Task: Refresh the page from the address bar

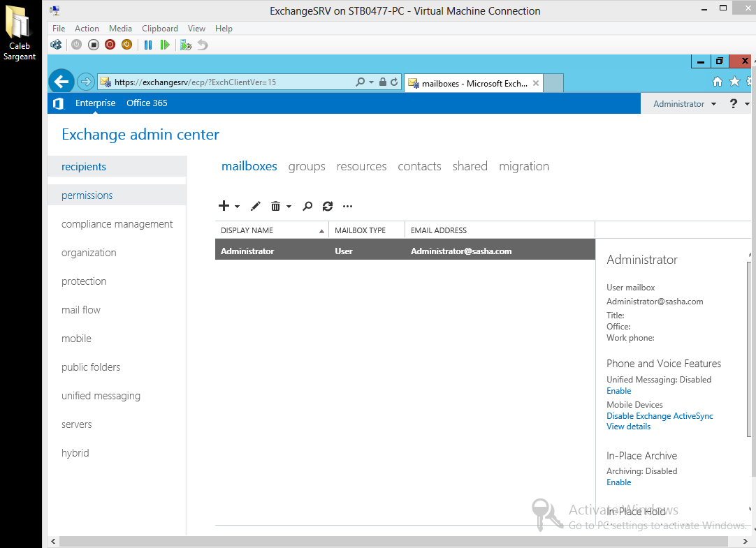Action: click(x=394, y=82)
